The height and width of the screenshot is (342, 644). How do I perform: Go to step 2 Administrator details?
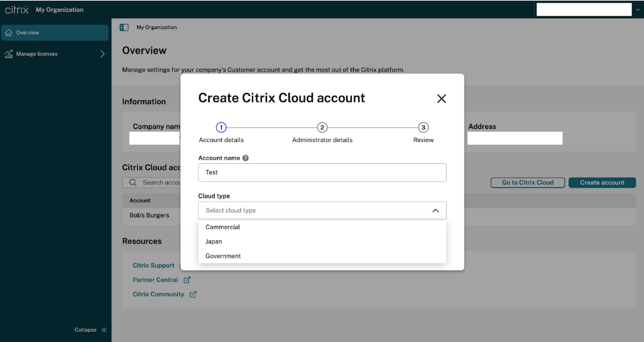coord(322,127)
